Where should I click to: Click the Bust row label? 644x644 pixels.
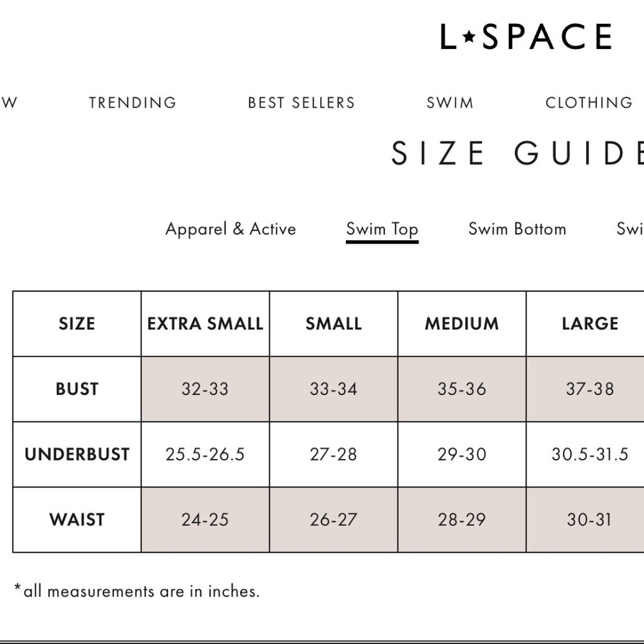(x=77, y=389)
